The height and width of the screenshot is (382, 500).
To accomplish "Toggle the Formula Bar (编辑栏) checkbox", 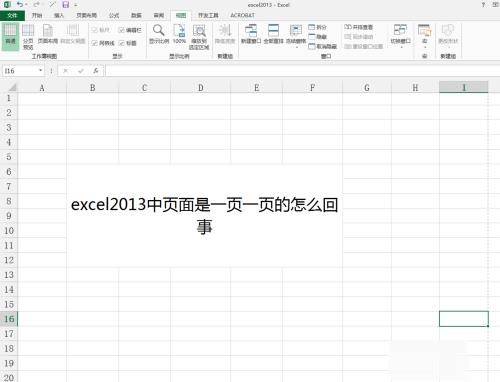I will (130, 30).
